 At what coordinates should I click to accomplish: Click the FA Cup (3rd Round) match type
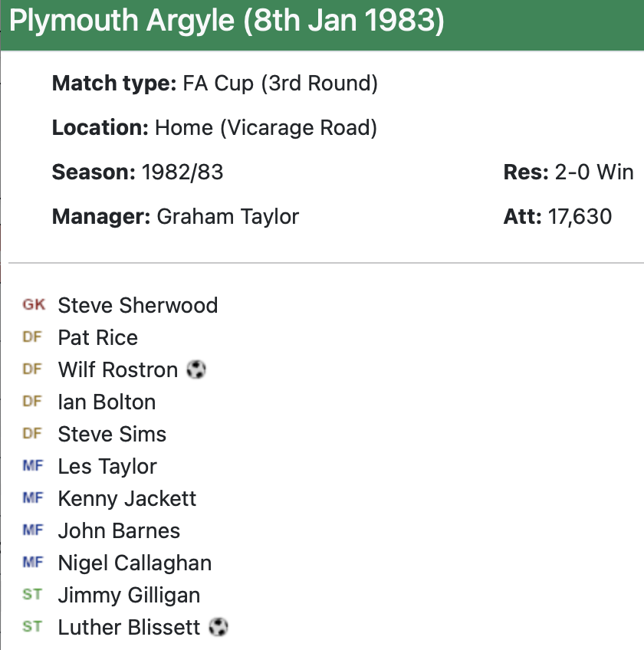coord(281,84)
